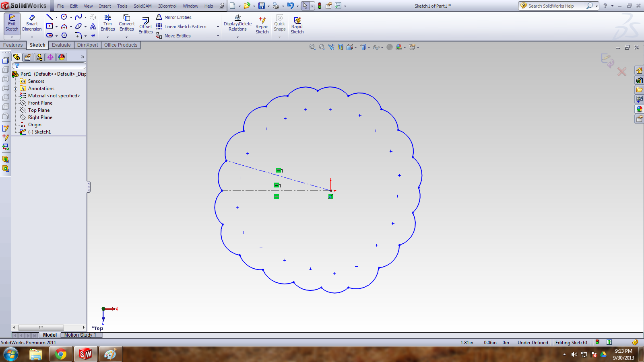Open the Tools menu
The height and width of the screenshot is (362, 644).
tap(122, 6)
